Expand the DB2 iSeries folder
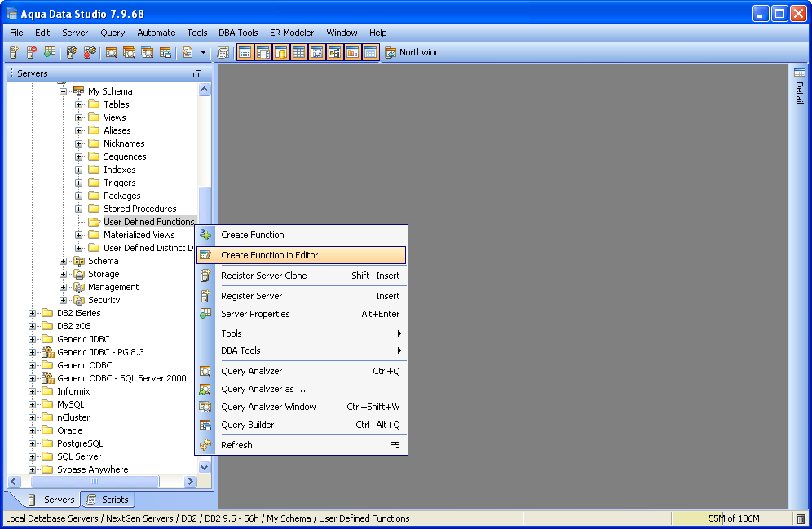 pos(32,313)
